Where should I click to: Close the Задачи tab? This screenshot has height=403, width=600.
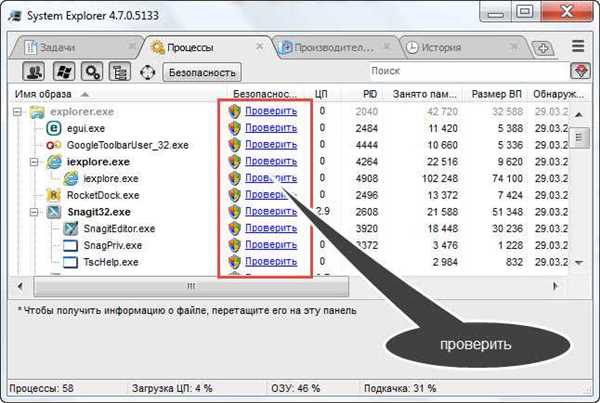pyautogui.click(x=132, y=46)
